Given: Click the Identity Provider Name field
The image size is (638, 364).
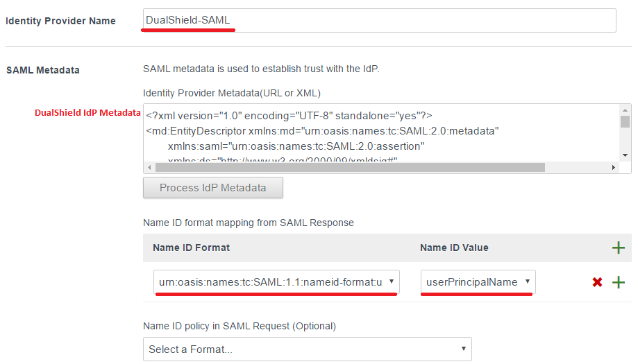Looking at the screenshot, I should coord(379,20).
